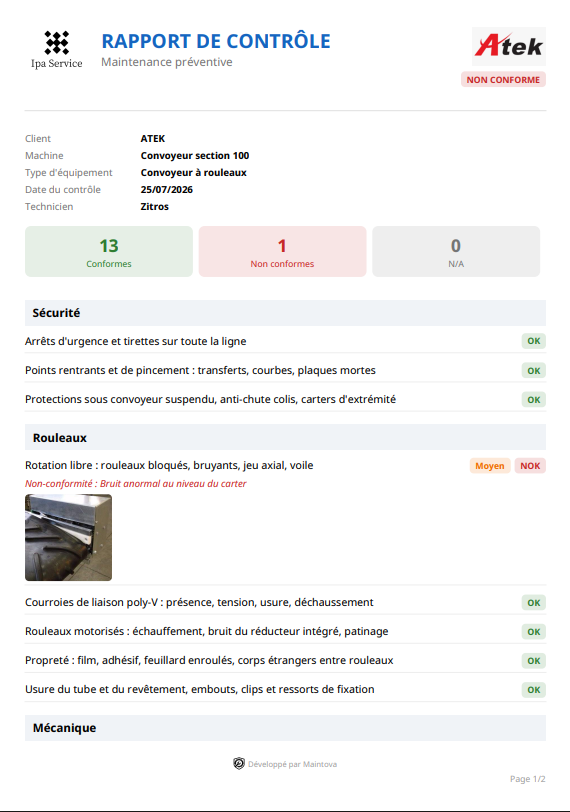Click the NOK badge for Rotation libre
The image size is (570, 812).
(x=530, y=466)
